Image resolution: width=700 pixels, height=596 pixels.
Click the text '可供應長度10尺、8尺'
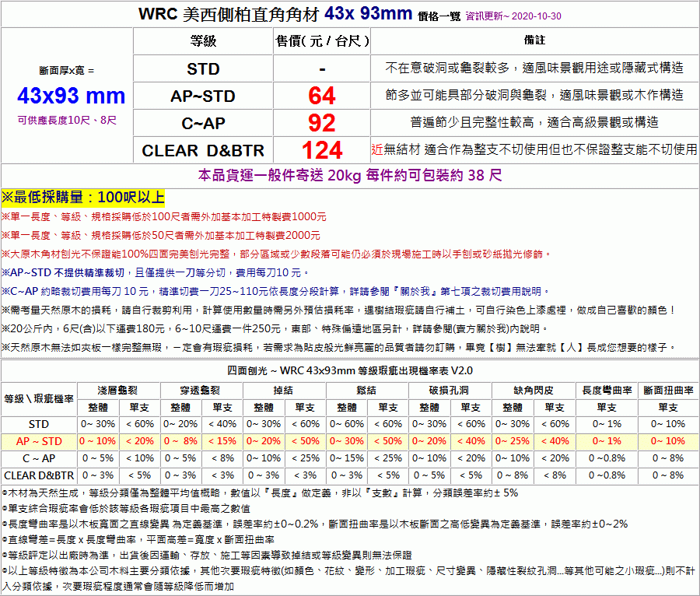pyautogui.click(x=67, y=120)
